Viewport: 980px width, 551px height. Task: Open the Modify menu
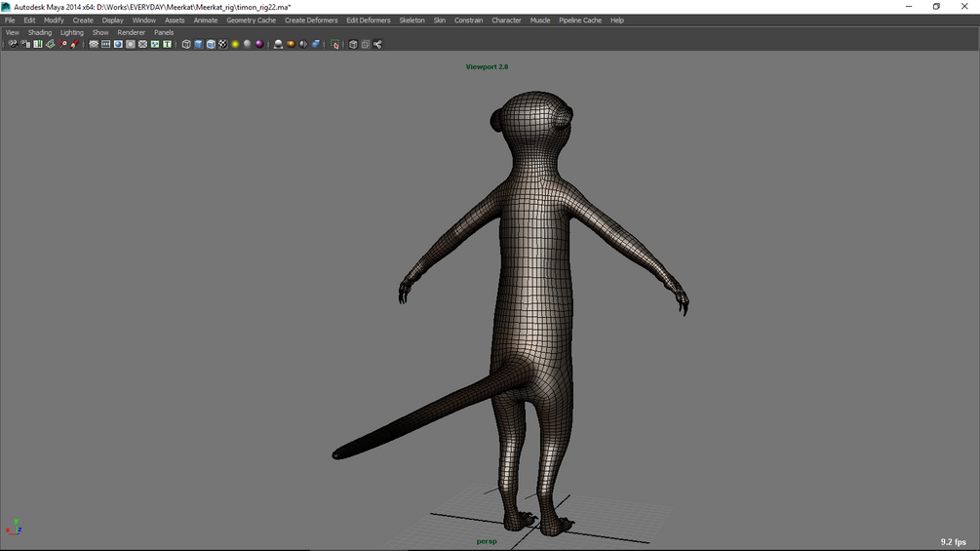tap(54, 20)
